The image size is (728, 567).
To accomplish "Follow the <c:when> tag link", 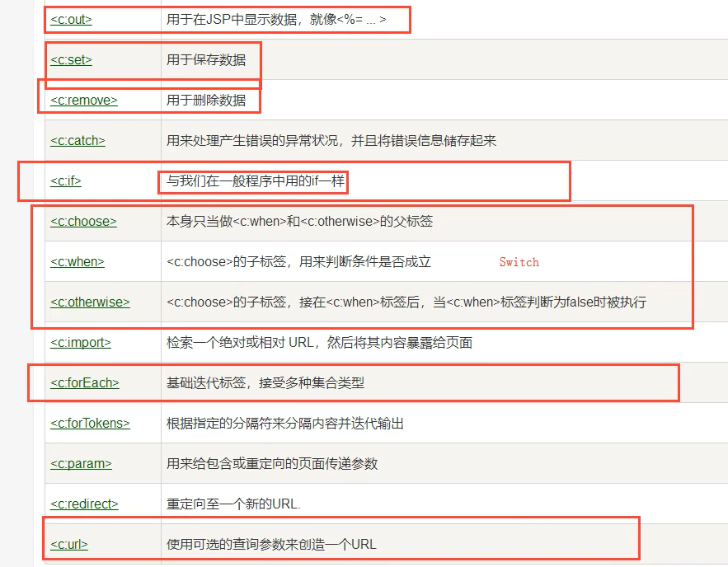I will 77,262.
